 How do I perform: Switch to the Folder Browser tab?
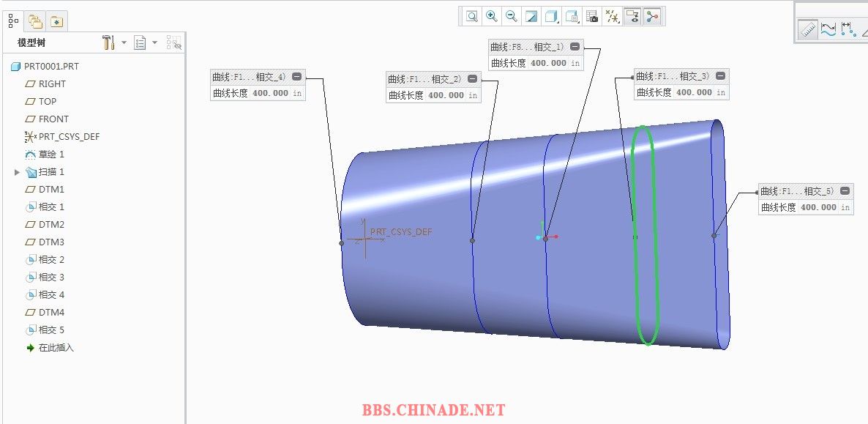(35, 21)
